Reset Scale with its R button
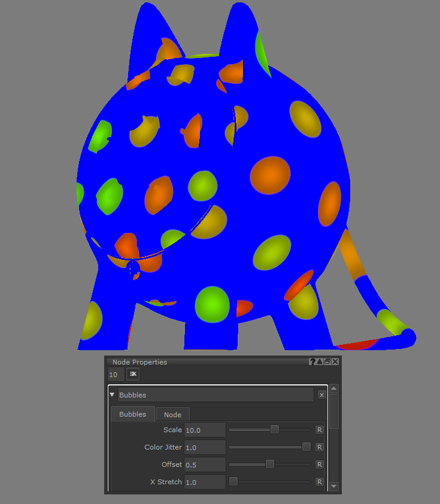Image resolution: width=440 pixels, height=504 pixels. point(320,430)
